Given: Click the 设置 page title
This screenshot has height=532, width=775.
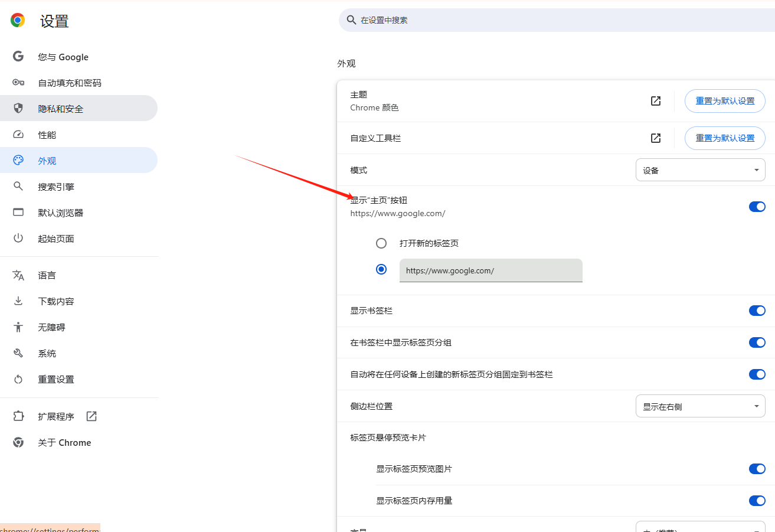Looking at the screenshot, I should pos(54,21).
